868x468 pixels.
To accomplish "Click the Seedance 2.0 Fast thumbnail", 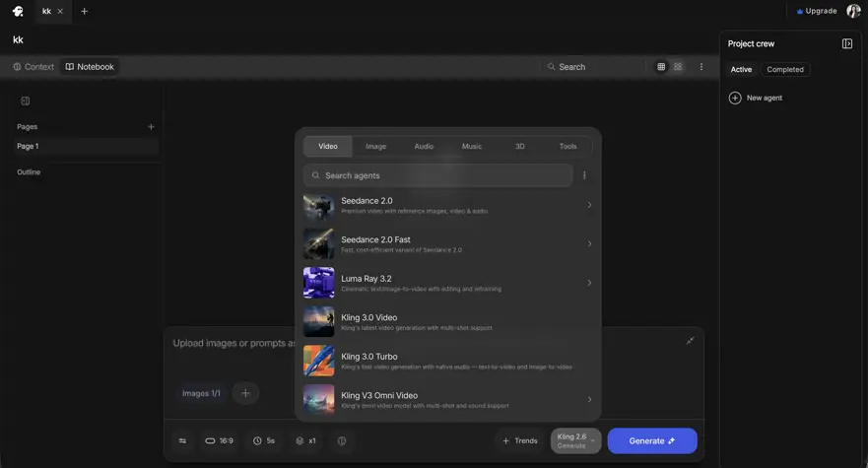I will tap(319, 243).
